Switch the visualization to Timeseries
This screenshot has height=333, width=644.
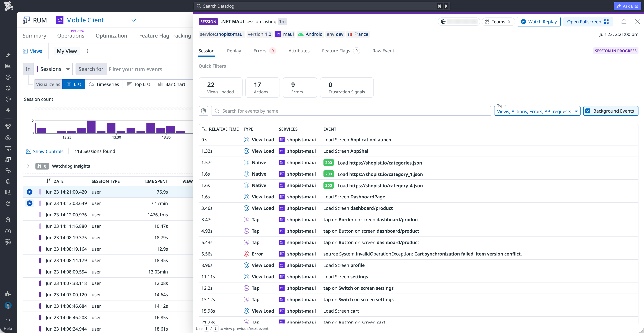104,84
